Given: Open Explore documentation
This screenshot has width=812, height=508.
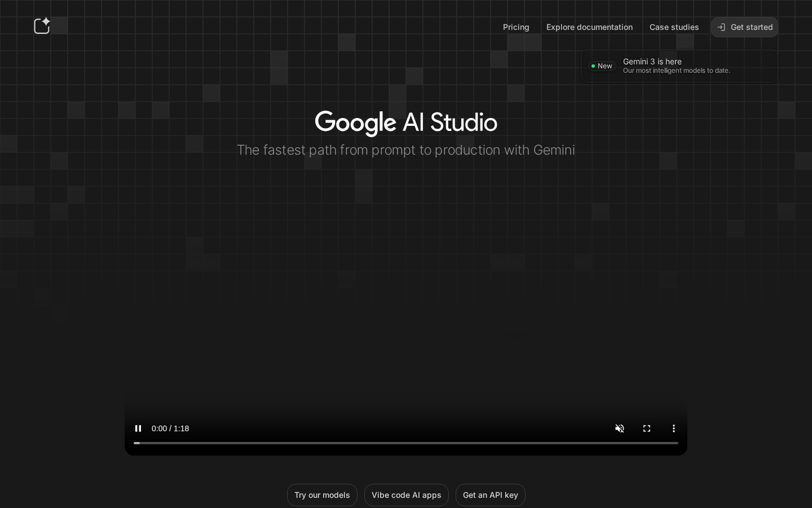Looking at the screenshot, I should tap(589, 27).
